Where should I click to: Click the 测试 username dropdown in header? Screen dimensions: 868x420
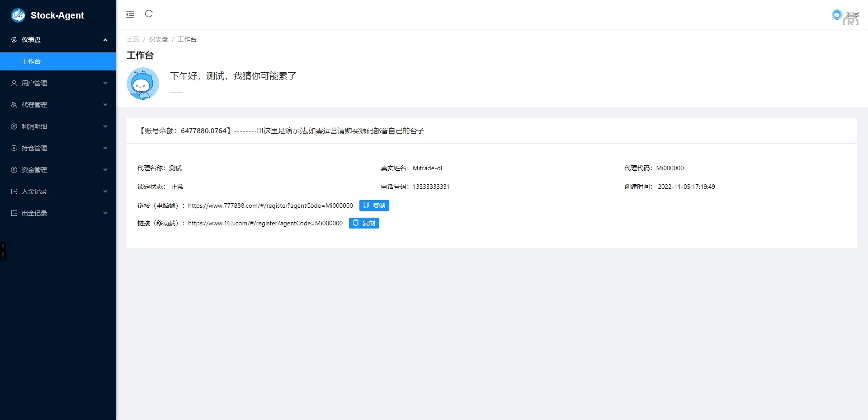pos(852,14)
